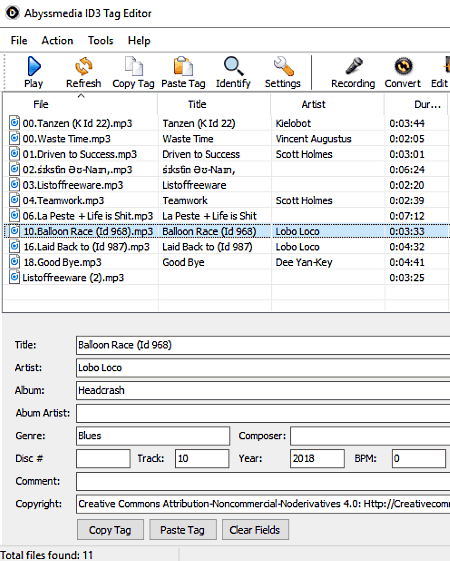450x561 pixels.
Task: Select the file name 00.Waste Time.mp3
Action: tap(67, 138)
